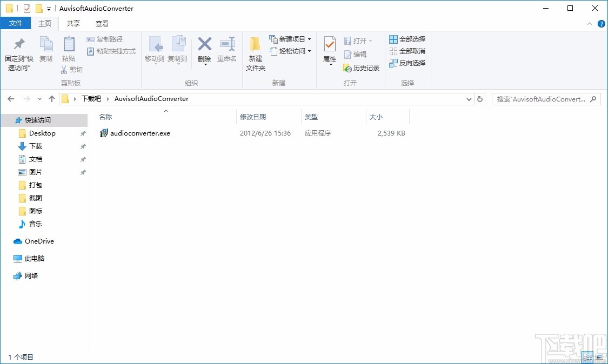This screenshot has width=608, height=364.
Task: View 历史记录 (history) of the file
Action: tap(362, 68)
